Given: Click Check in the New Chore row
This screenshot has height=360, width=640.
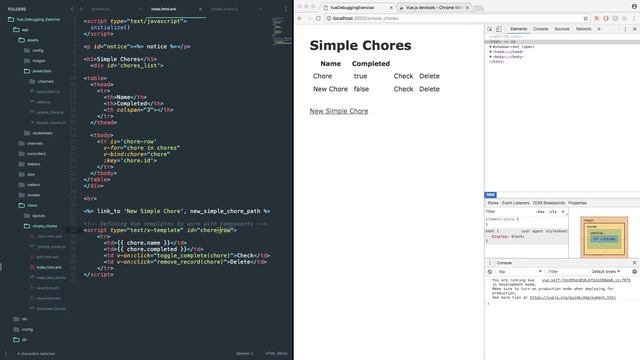Looking at the screenshot, I should pos(403,89).
